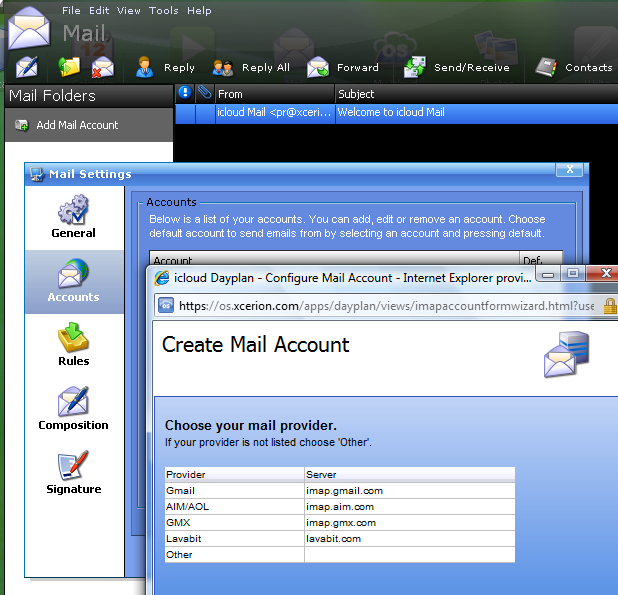Choose Other as mail provider

(x=235, y=555)
